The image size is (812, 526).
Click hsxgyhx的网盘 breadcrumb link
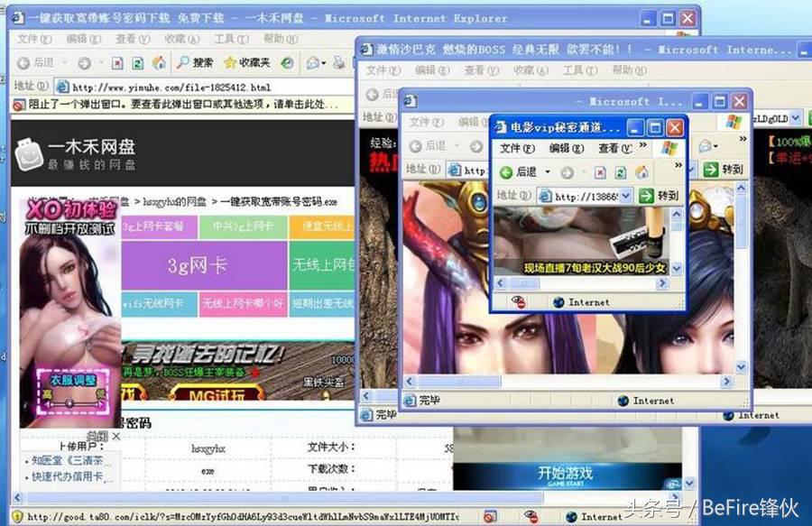tap(174, 201)
